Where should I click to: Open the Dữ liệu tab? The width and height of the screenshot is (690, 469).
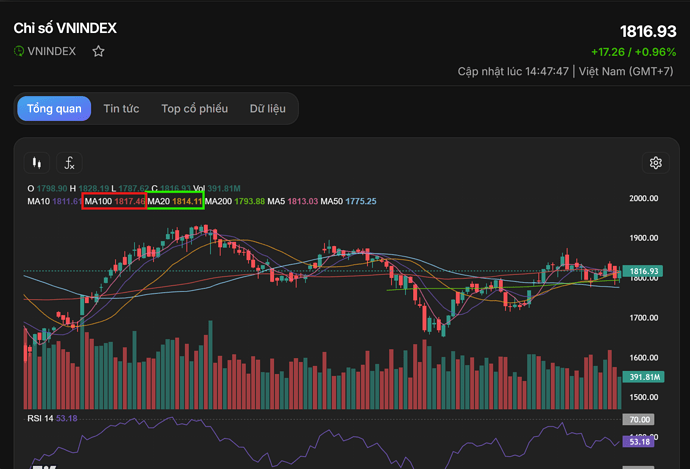268,109
